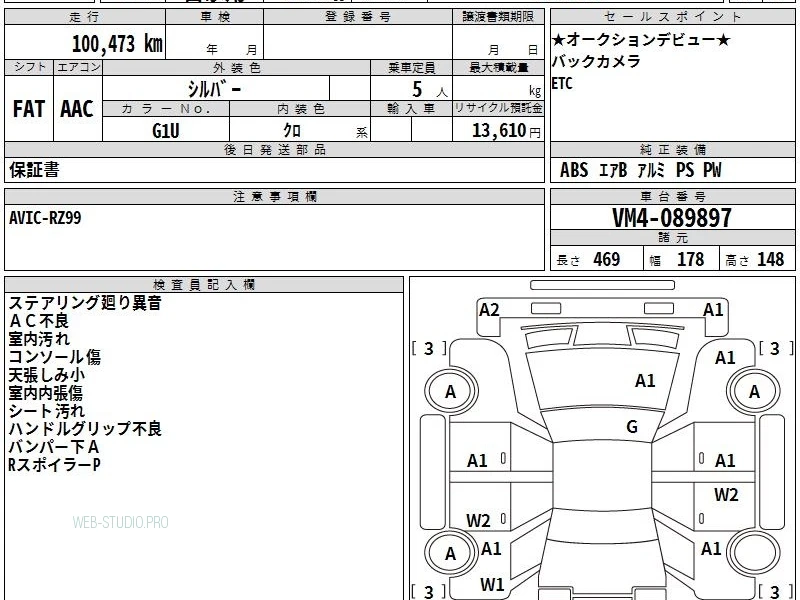Click the 外装色 header cell
This screenshot has height=600, width=800.
[236, 67]
